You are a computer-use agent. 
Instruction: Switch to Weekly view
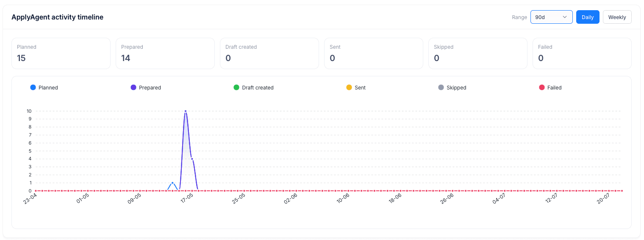(x=617, y=17)
